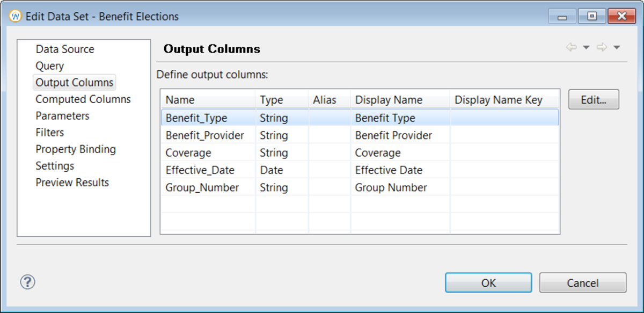Close the Edit Data Set dialog
The height and width of the screenshot is (313, 644).
click(x=621, y=16)
